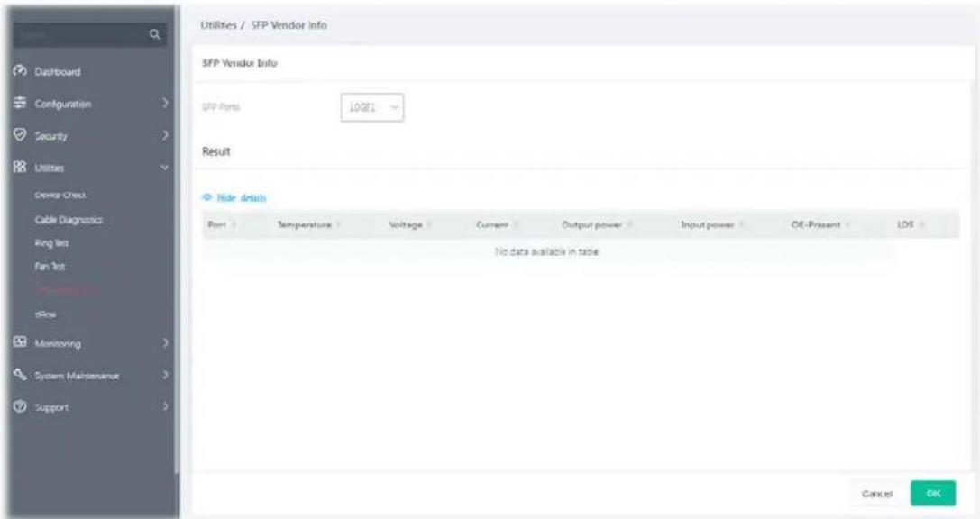Viewport: 980px width, 519px height.
Task: Click the Security shield icon
Action: click(x=20, y=134)
